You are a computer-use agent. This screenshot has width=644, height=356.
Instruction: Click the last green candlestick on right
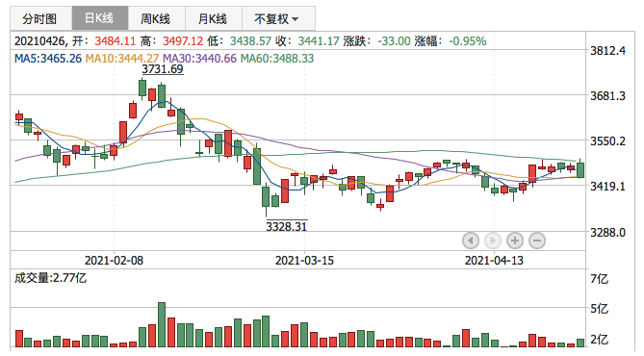tap(580, 170)
